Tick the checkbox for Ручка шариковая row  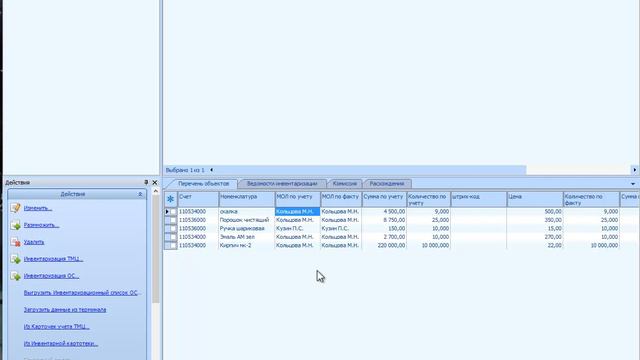coord(173,229)
